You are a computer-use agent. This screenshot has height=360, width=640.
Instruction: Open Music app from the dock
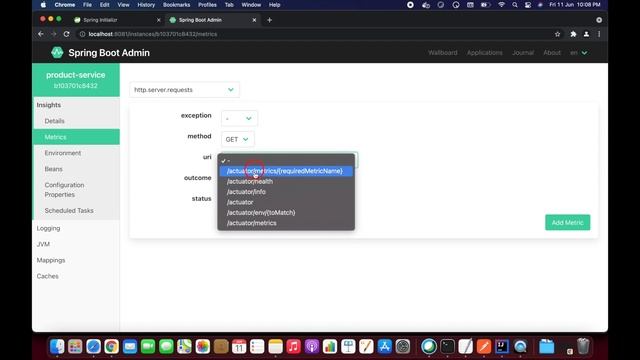(293, 347)
